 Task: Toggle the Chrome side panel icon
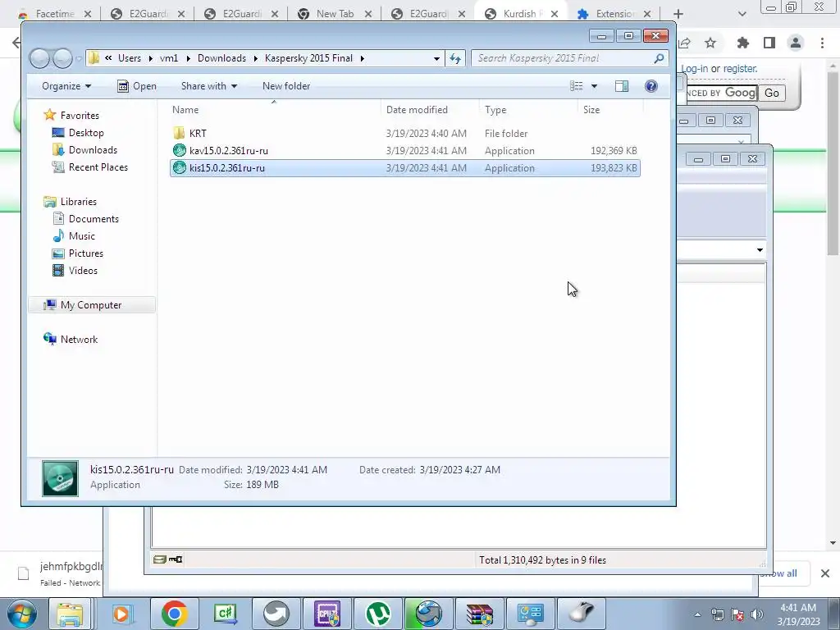(769, 43)
